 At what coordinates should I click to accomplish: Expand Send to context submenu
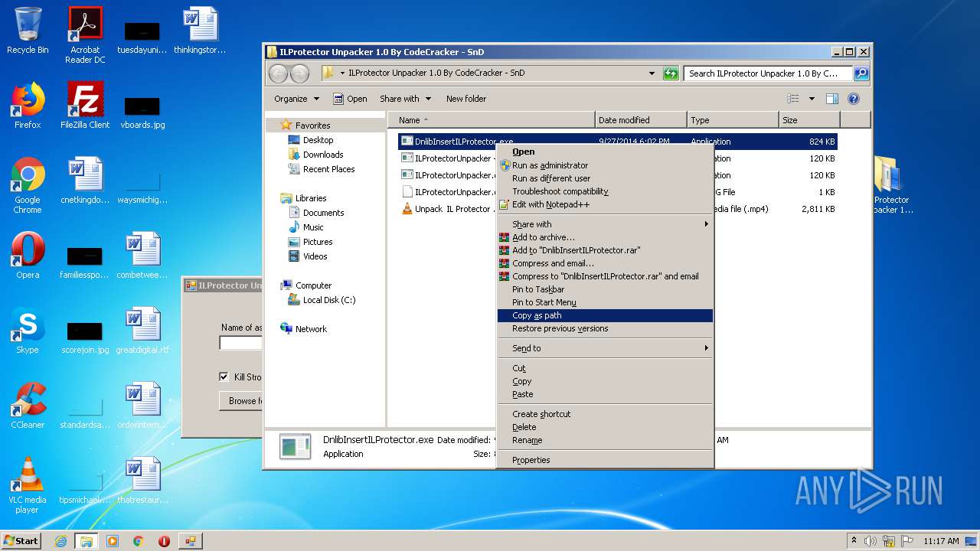coord(605,348)
